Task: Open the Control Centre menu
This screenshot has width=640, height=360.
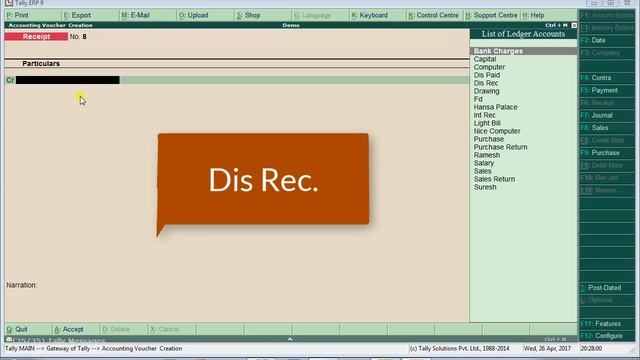Action: coord(433,15)
